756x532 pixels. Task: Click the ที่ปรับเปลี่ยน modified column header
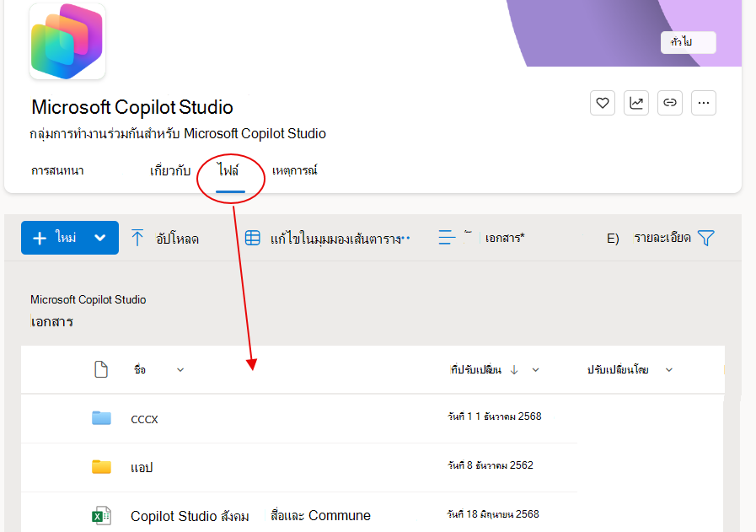476,370
